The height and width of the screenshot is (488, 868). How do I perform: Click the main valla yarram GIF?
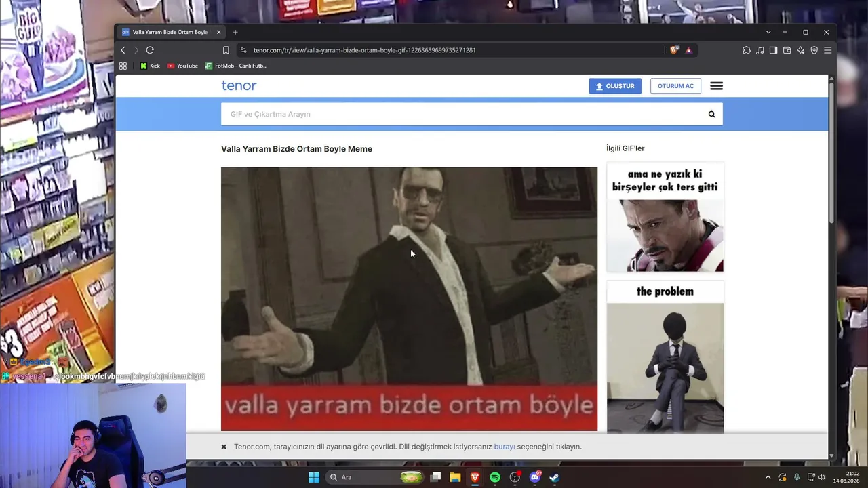[x=409, y=299]
